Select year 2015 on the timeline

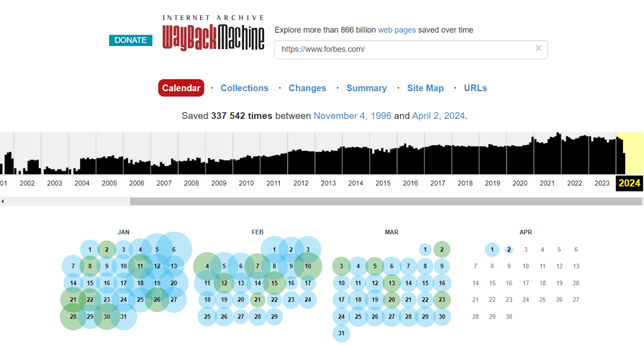coord(383,183)
